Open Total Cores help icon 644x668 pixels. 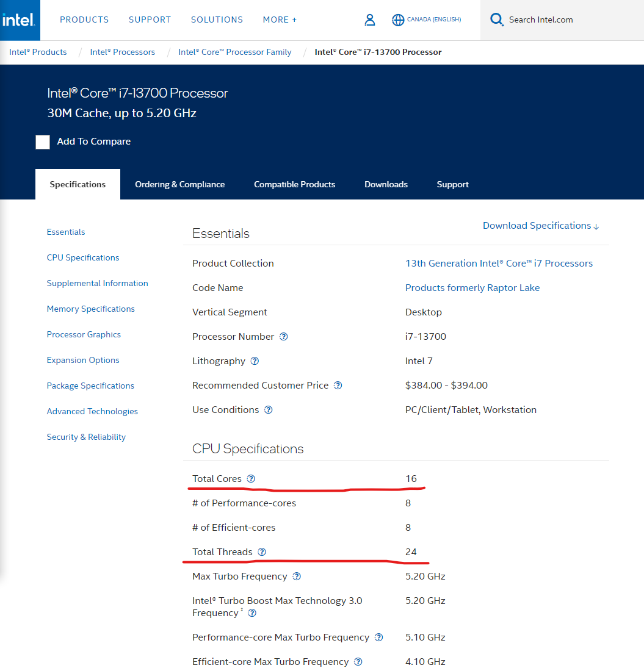(x=251, y=478)
